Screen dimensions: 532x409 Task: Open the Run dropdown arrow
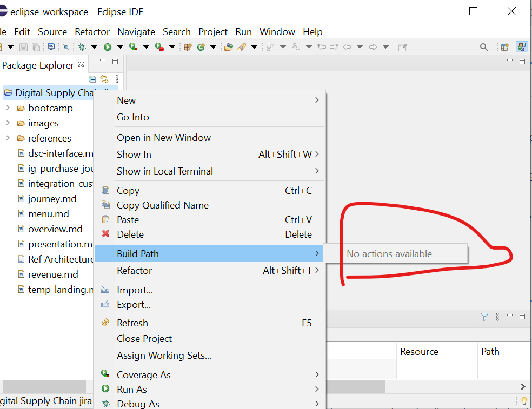coord(120,47)
